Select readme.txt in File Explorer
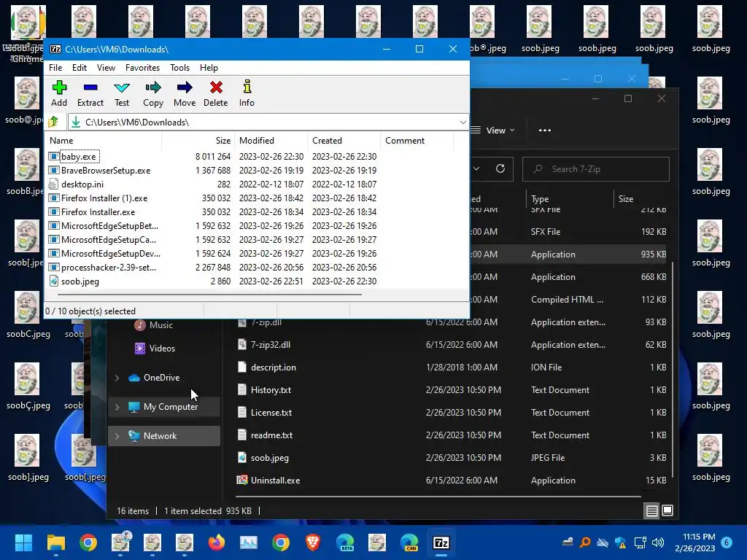747x560 pixels. (271, 435)
